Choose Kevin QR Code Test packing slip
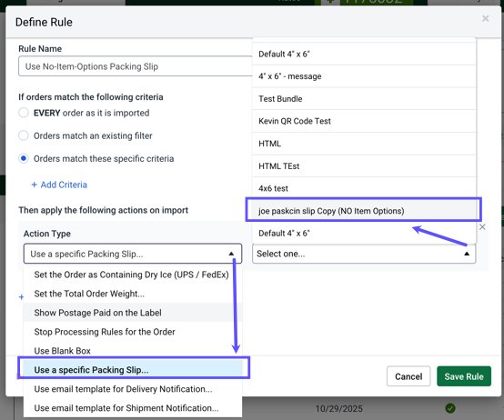Viewport: 504px width, 420px height. (364, 121)
